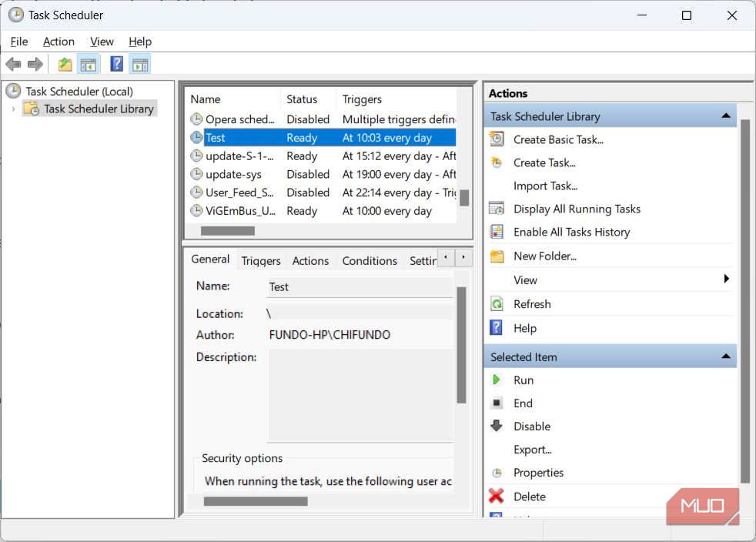Open the Action menu

coord(59,41)
